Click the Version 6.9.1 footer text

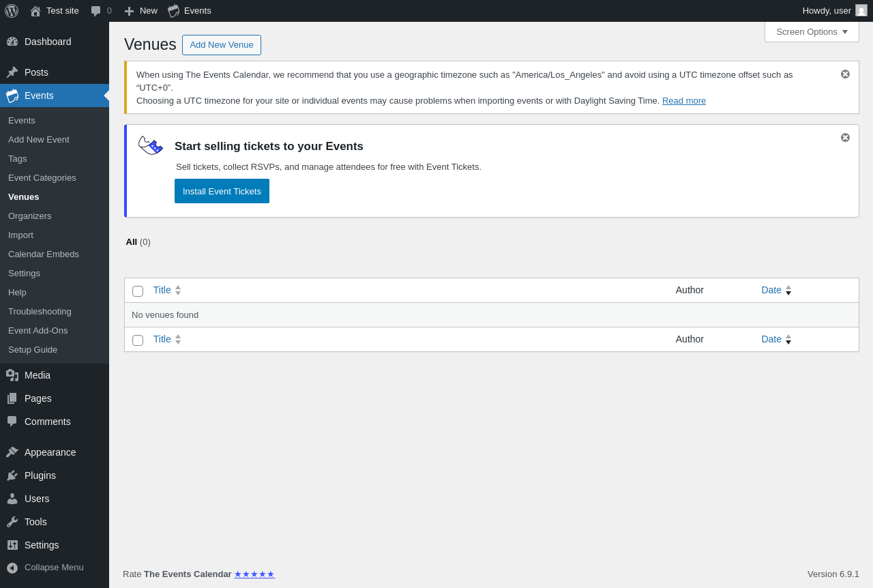tap(833, 574)
